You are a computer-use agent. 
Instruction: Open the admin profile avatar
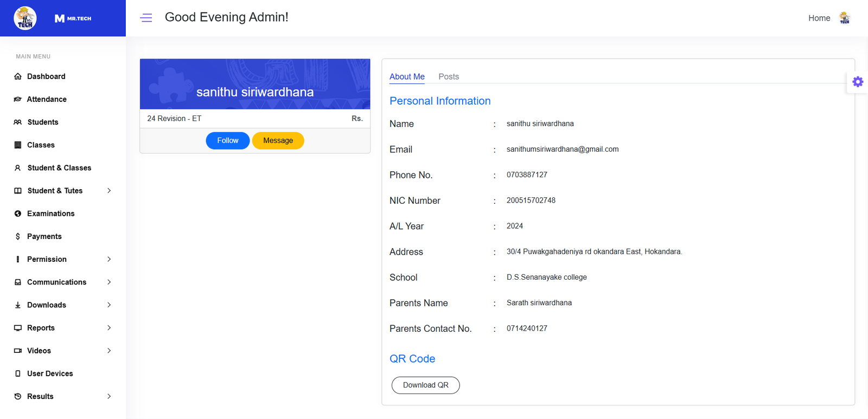pyautogui.click(x=844, y=18)
